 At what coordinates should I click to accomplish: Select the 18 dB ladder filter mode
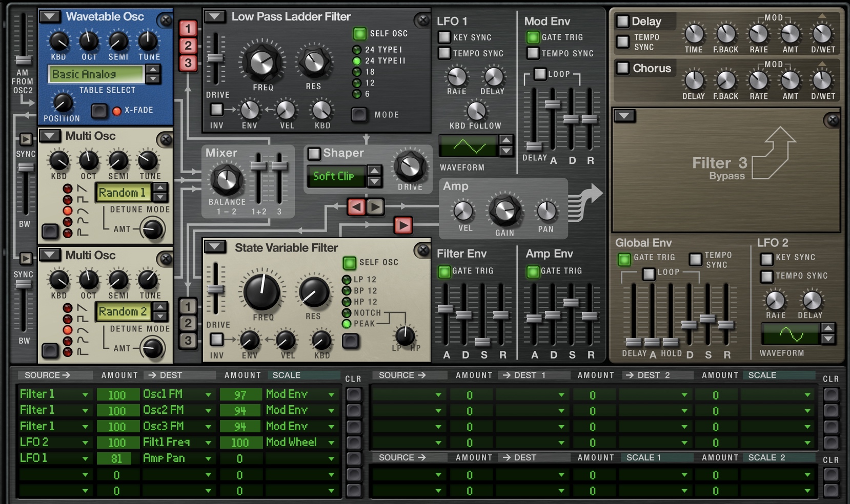tap(357, 72)
